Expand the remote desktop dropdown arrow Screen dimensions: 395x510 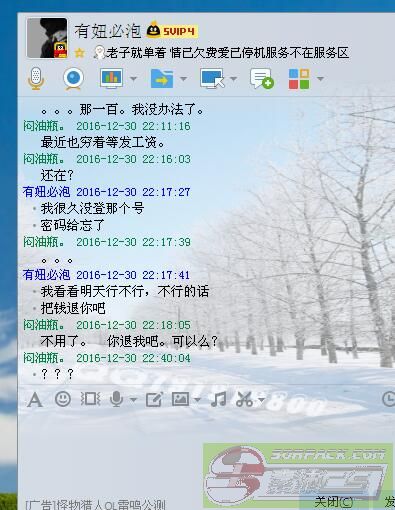pos(233,79)
